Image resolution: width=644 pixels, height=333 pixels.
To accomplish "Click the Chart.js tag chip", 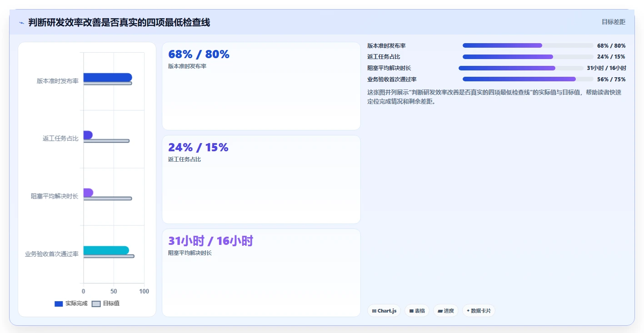I will point(384,311).
